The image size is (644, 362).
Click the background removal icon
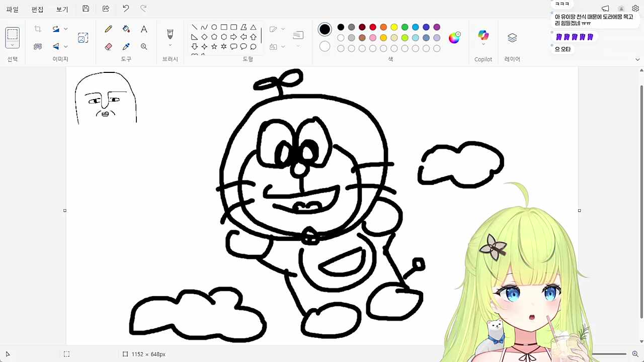click(38, 46)
